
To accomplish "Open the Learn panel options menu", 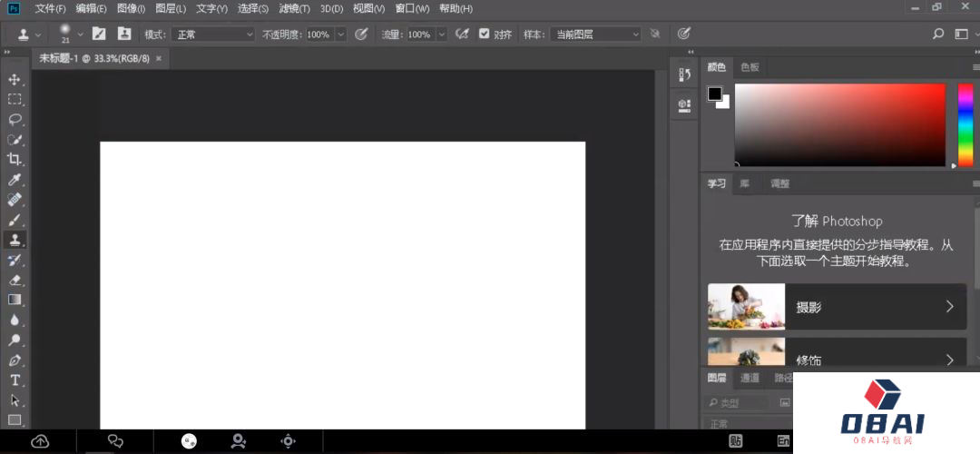I will (x=975, y=183).
